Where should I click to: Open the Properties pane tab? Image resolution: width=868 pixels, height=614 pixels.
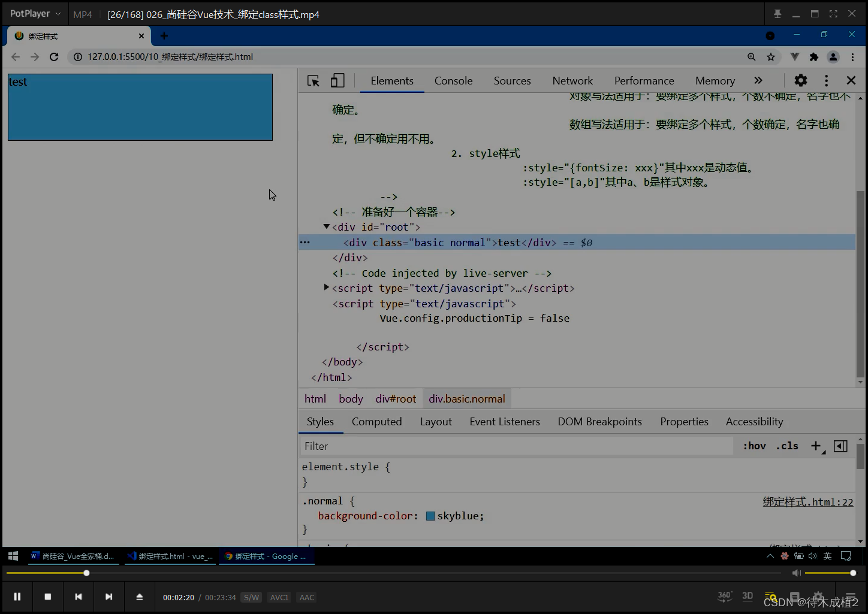(684, 422)
